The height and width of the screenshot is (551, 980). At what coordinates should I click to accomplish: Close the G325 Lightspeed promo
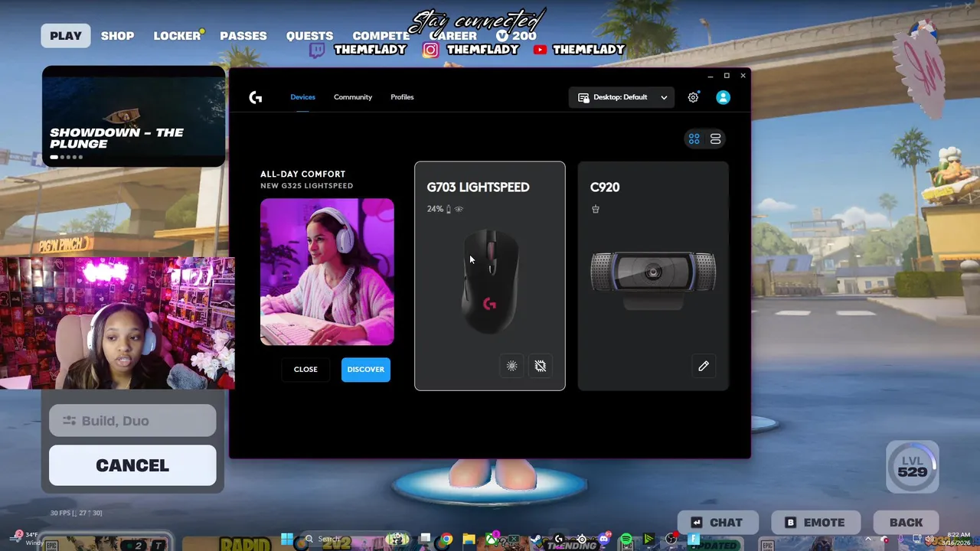[x=305, y=370]
